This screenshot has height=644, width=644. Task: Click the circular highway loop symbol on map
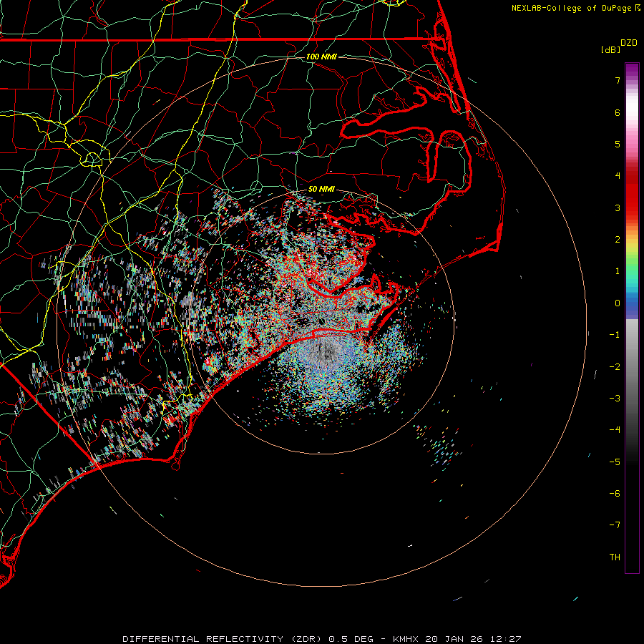coord(92,158)
